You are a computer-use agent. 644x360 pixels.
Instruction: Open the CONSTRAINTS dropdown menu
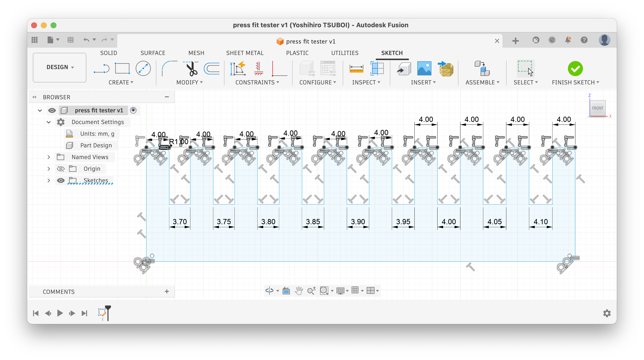click(257, 82)
